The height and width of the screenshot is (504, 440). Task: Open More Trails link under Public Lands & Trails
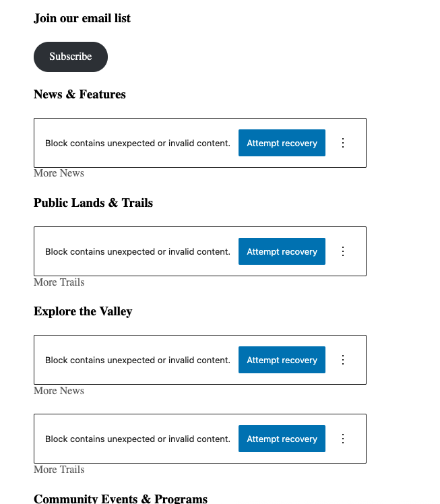(59, 282)
